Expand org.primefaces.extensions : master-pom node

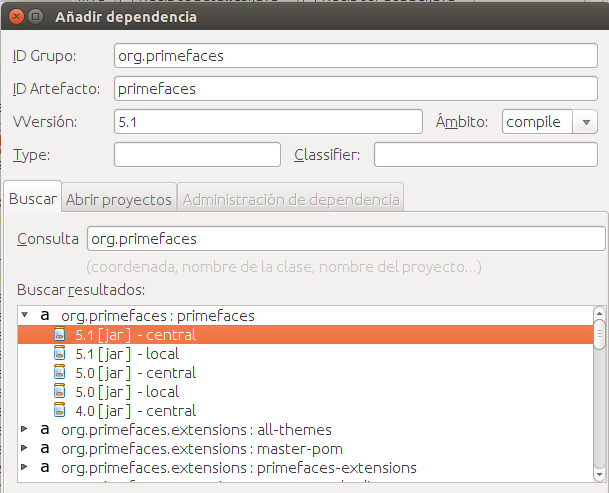(x=24, y=448)
